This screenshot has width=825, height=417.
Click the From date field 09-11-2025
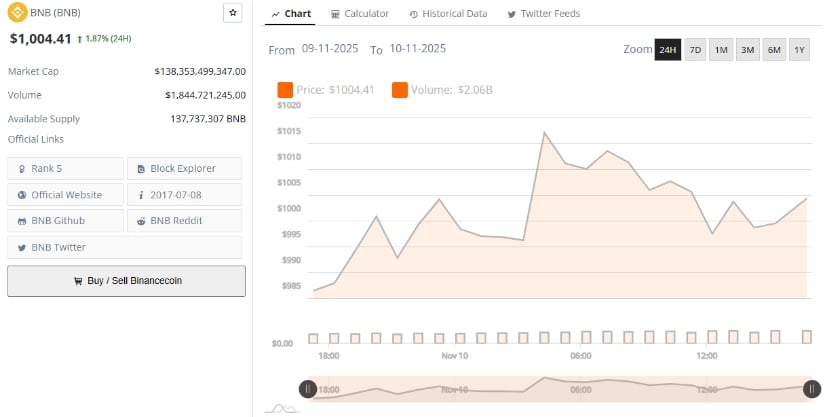coord(332,49)
